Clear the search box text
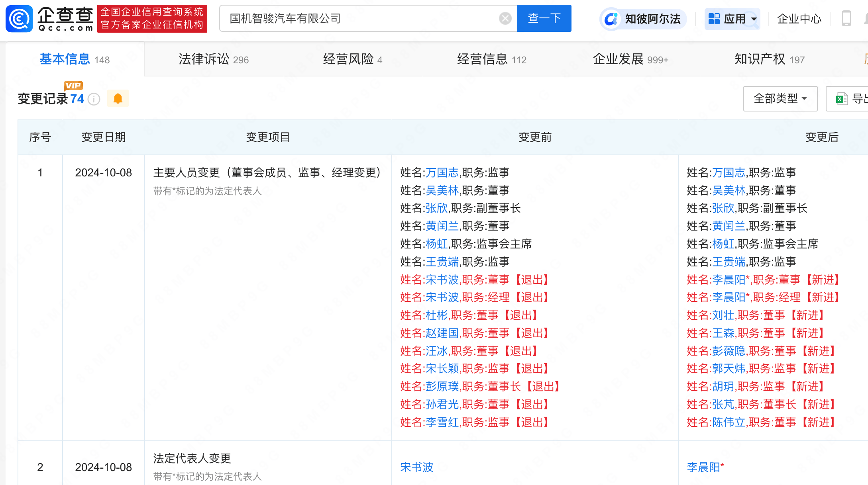 pyautogui.click(x=505, y=18)
